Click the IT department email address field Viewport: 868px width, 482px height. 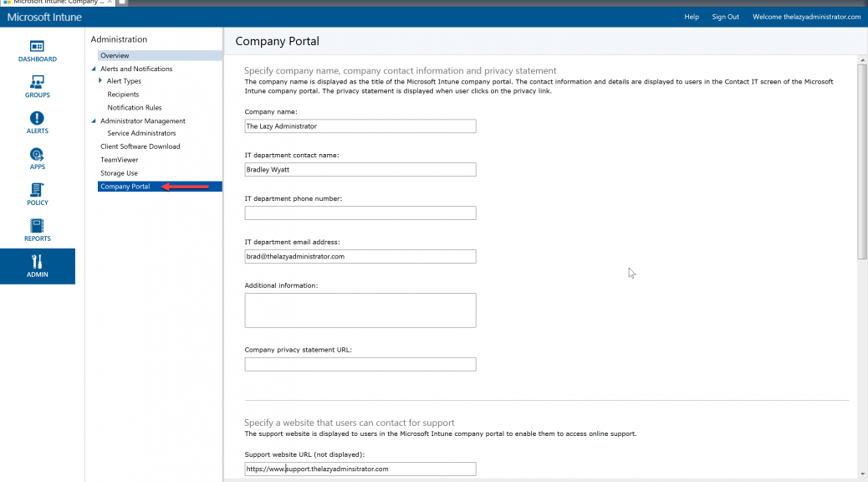pyautogui.click(x=360, y=257)
